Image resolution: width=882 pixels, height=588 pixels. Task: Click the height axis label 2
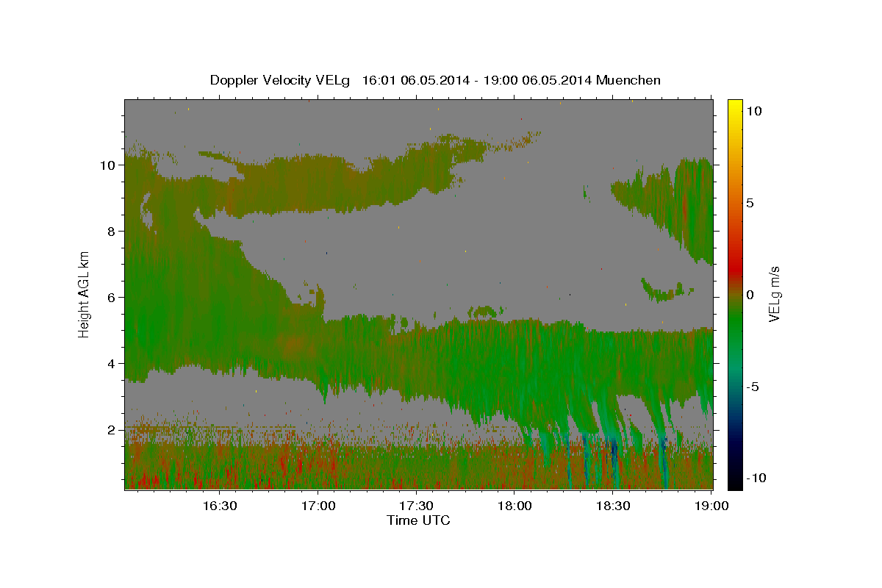click(x=112, y=429)
